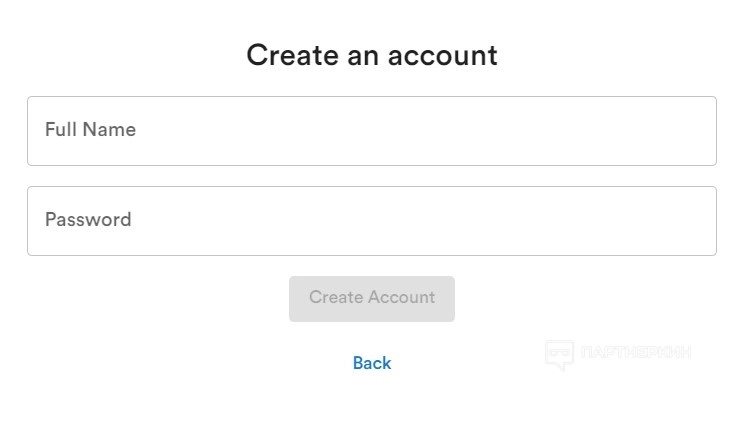Click the right end of Password field

pos(690,221)
